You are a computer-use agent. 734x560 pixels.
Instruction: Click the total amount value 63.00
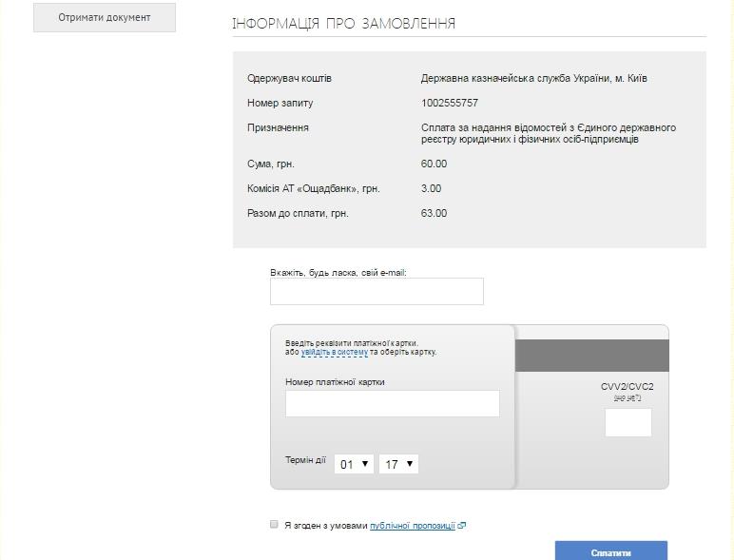click(x=434, y=213)
